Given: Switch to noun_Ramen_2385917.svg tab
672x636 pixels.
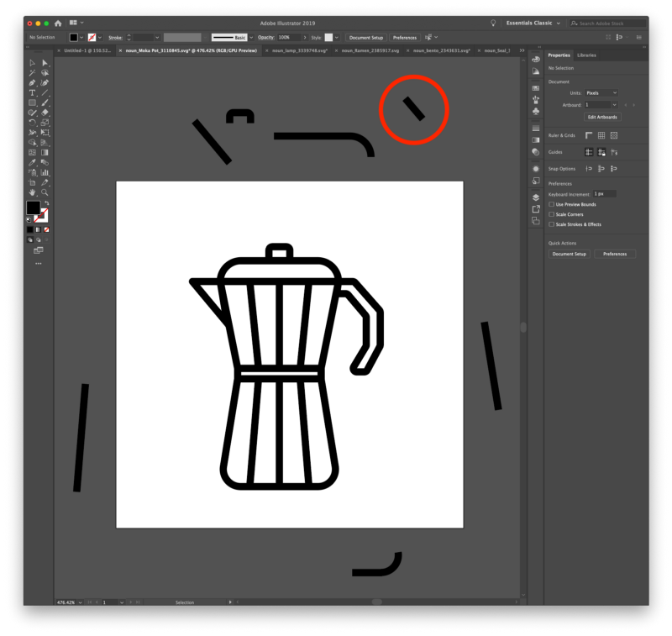Looking at the screenshot, I should [370, 50].
